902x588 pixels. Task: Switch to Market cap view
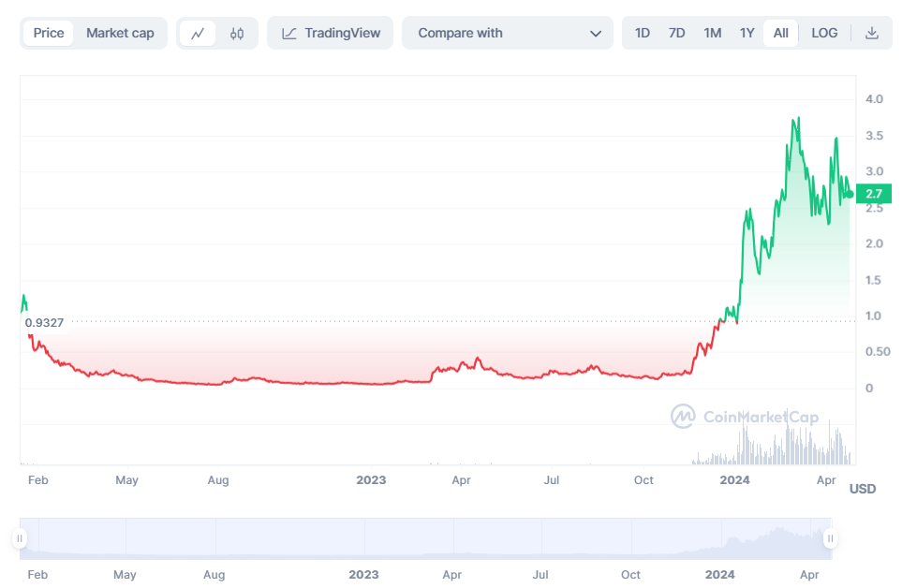(x=120, y=33)
